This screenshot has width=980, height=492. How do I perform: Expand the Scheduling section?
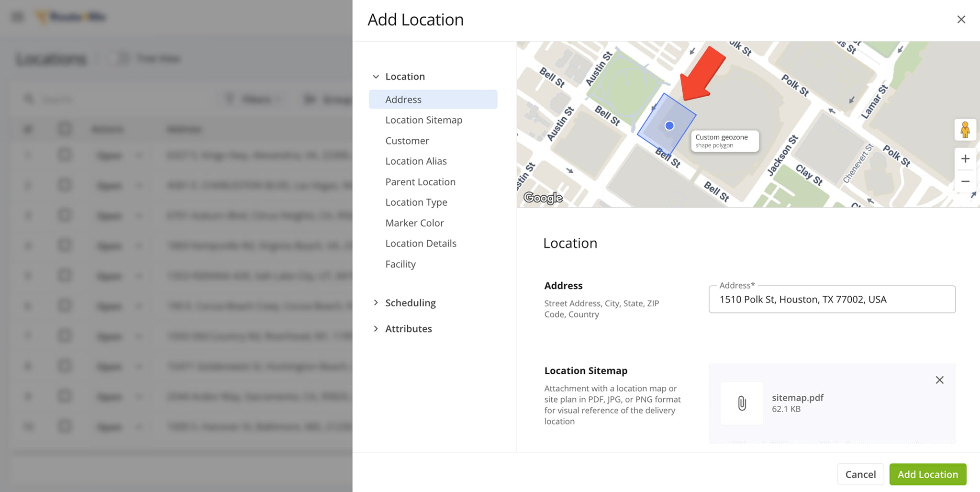click(376, 303)
